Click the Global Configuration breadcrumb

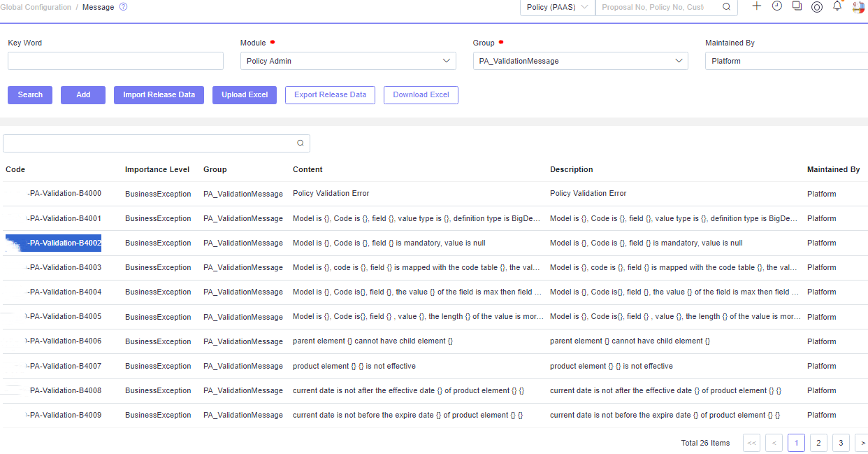pos(36,7)
